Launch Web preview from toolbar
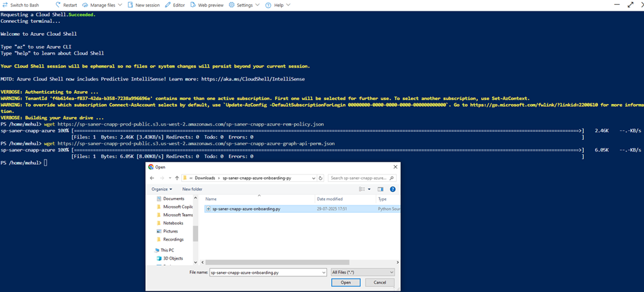The height and width of the screenshot is (292, 644). tap(207, 5)
